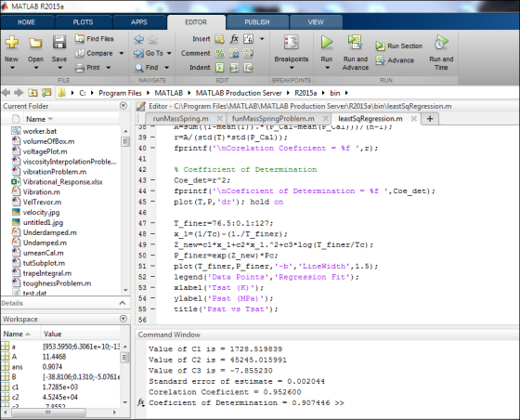Viewport: 520px width, 420px height.
Task: Open the Workspace panel actions menu
Action: click(x=123, y=319)
